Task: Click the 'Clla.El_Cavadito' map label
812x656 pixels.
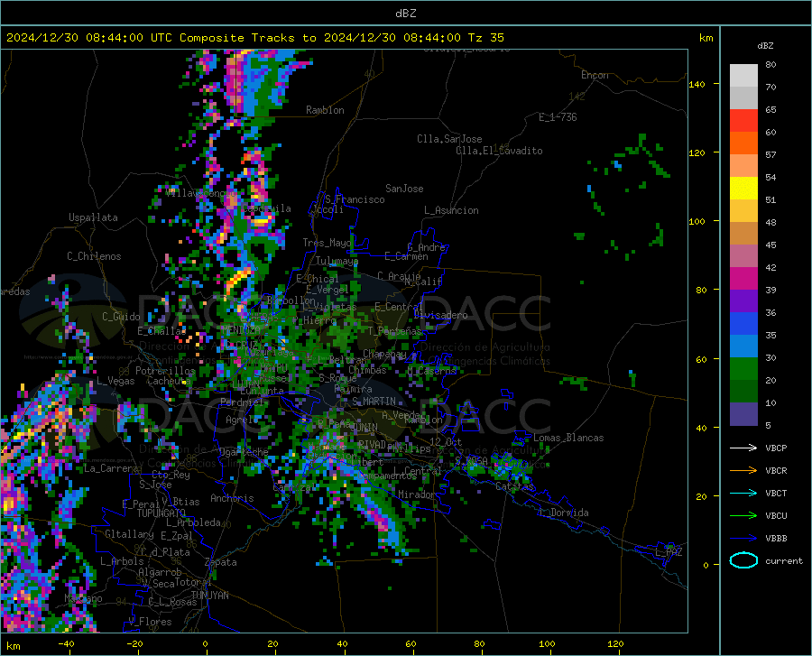Action: [x=499, y=151]
